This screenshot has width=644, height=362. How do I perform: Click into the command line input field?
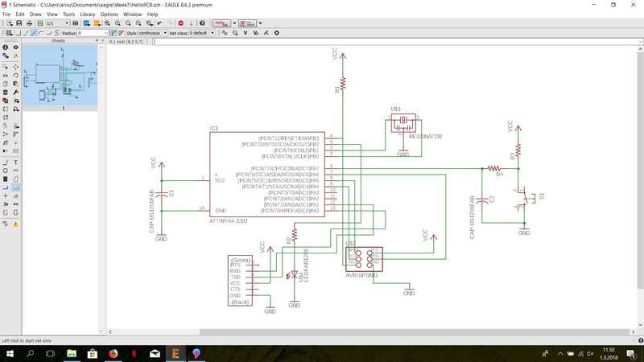[398, 42]
